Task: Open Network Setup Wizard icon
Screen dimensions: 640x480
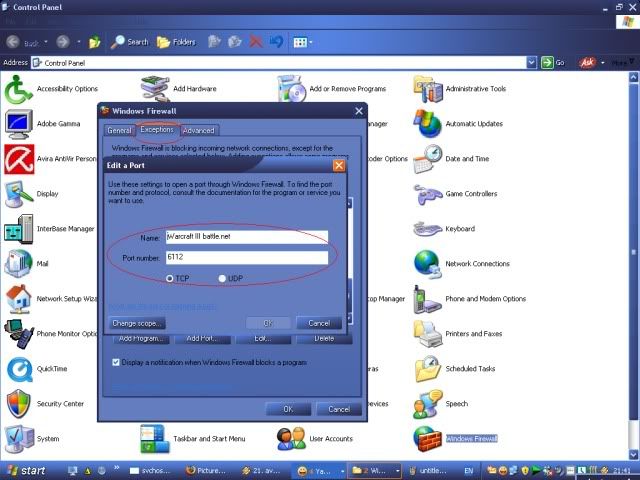Action: click(x=19, y=299)
